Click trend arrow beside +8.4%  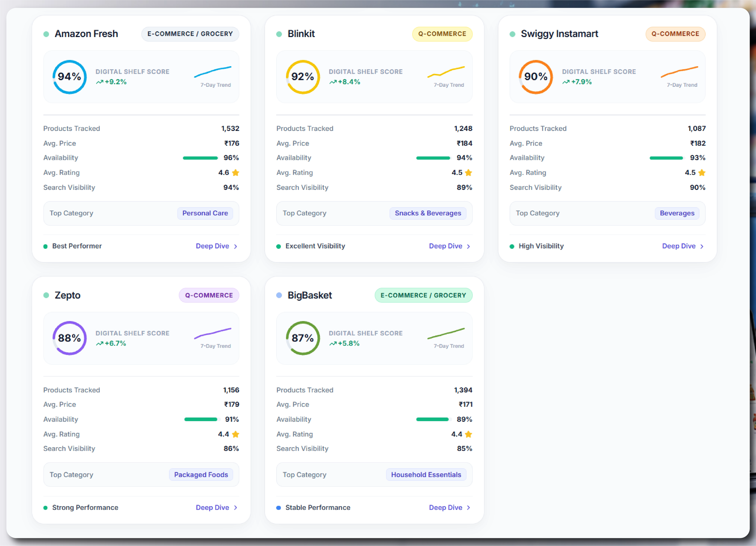tap(333, 82)
